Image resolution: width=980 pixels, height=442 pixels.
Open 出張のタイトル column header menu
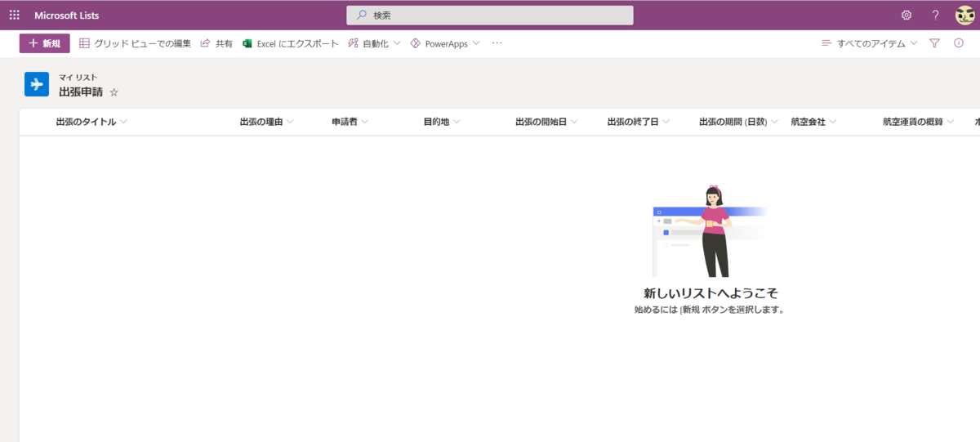[91, 122]
